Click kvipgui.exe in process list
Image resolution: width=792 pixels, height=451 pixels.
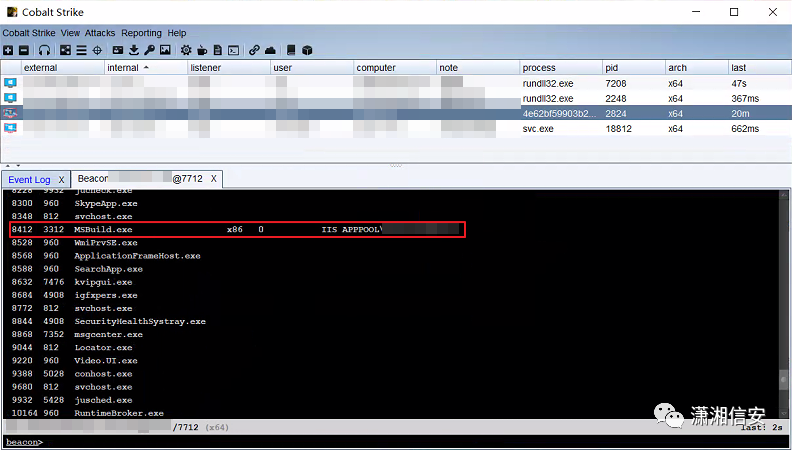pos(103,282)
